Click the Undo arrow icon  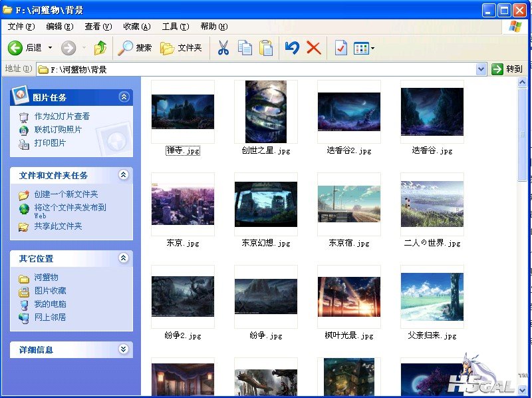(292, 48)
